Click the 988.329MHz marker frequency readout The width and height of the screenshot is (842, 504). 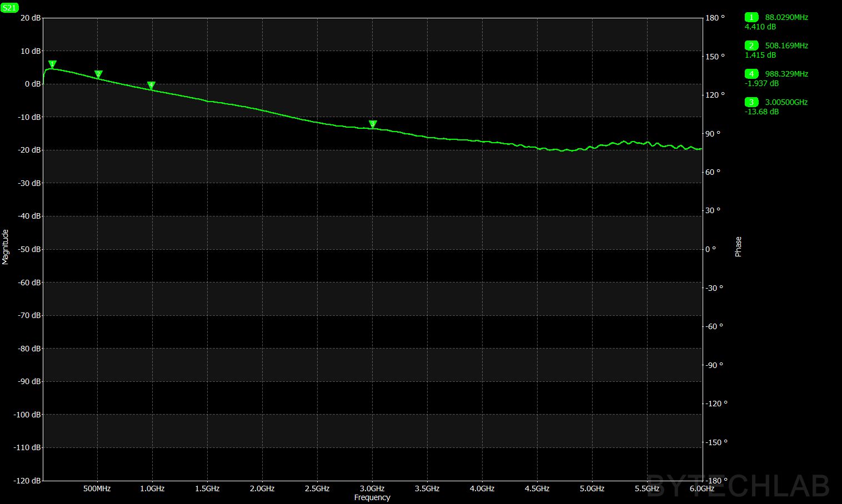(x=786, y=74)
